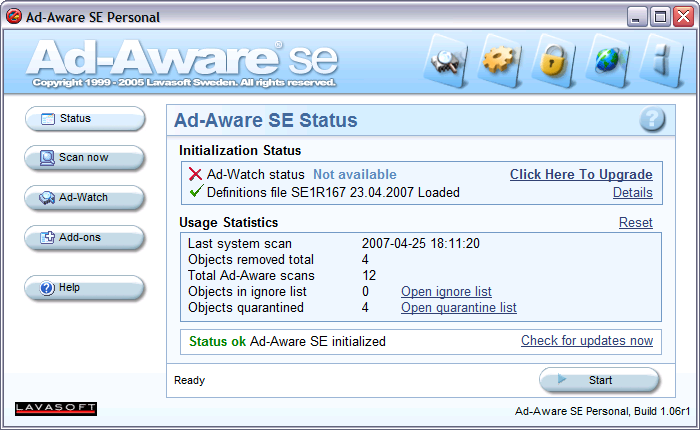The image size is (700, 430).
Task: Open quarantine list link
Action: 458,308
